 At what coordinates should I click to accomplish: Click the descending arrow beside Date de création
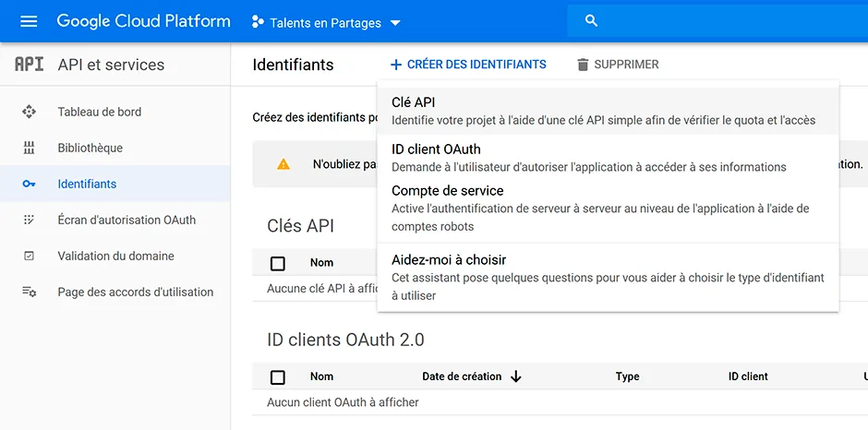point(516,376)
